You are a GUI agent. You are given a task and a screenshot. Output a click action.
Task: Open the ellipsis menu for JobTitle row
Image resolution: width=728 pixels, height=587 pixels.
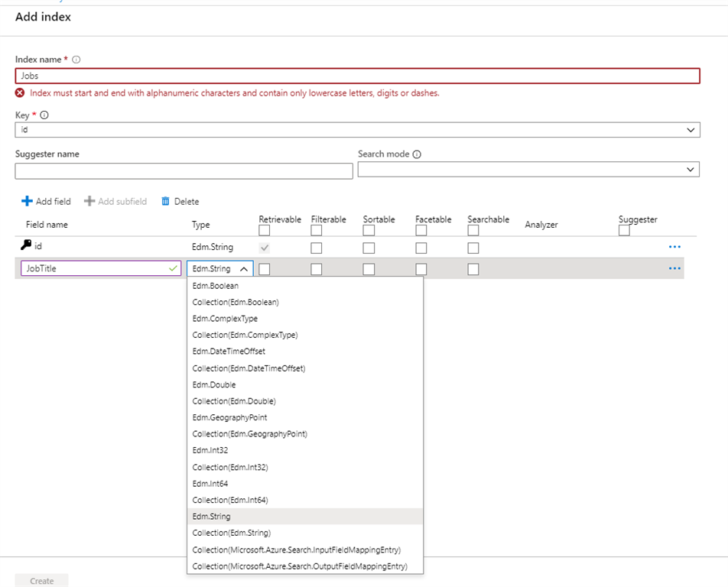pos(674,269)
